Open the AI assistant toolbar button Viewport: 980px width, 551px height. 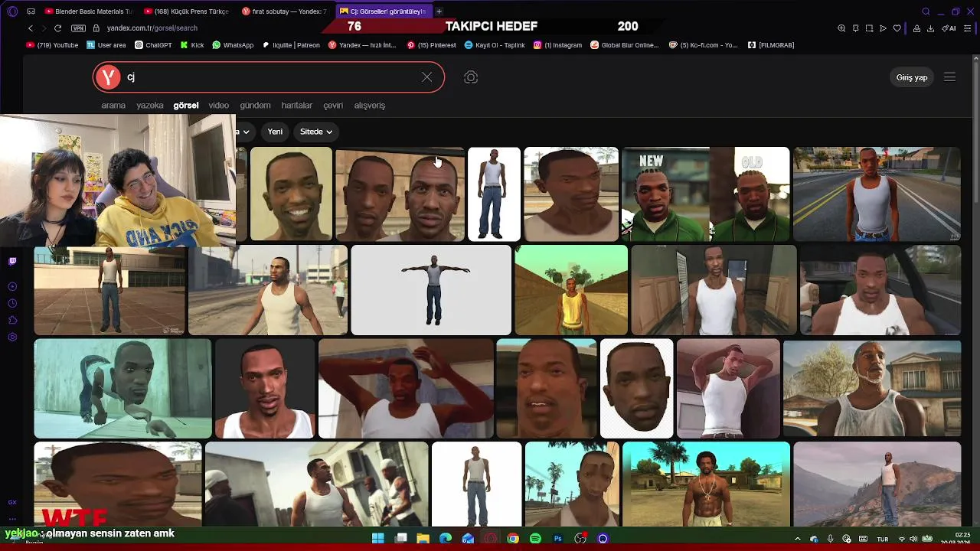[949, 28]
